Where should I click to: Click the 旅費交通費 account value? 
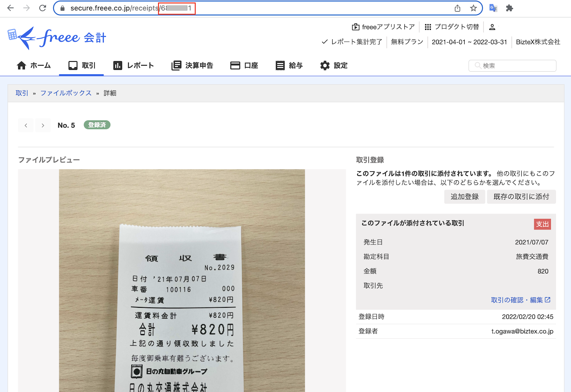click(532, 257)
